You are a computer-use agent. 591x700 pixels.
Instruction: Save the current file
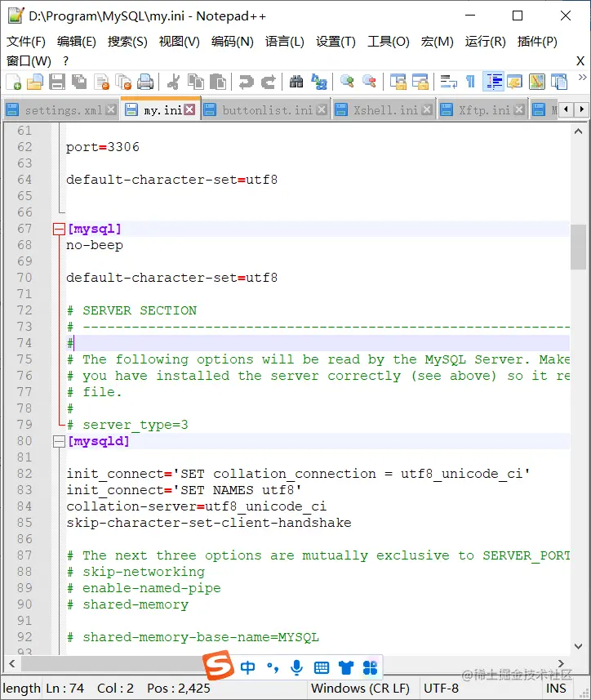point(57,82)
